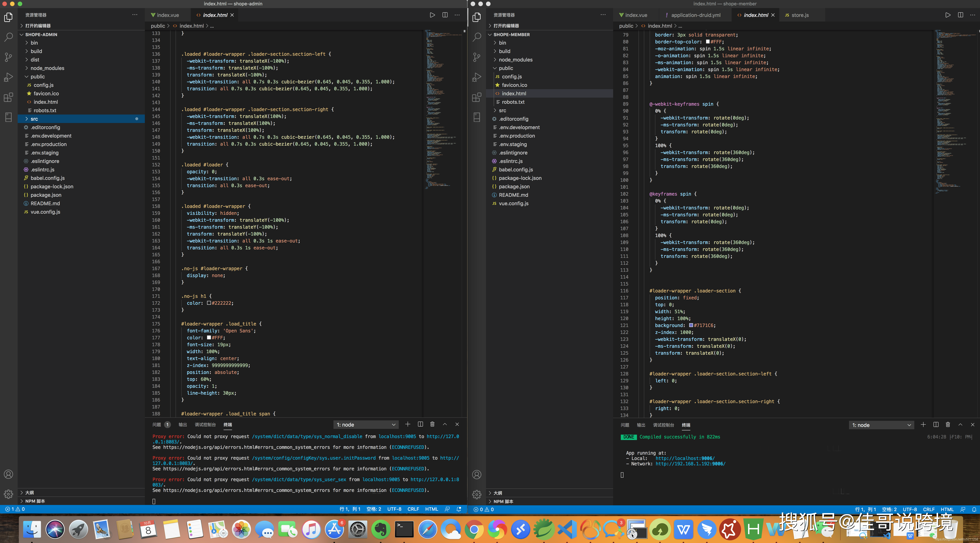Open Run and Debug in left window

click(8, 77)
